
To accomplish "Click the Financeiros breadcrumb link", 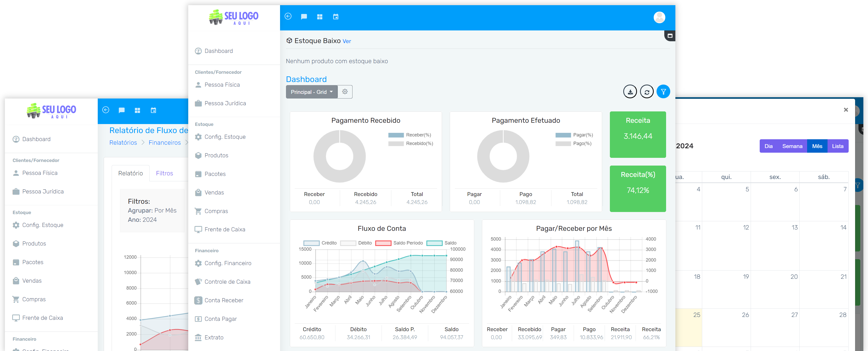I will tap(165, 142).
